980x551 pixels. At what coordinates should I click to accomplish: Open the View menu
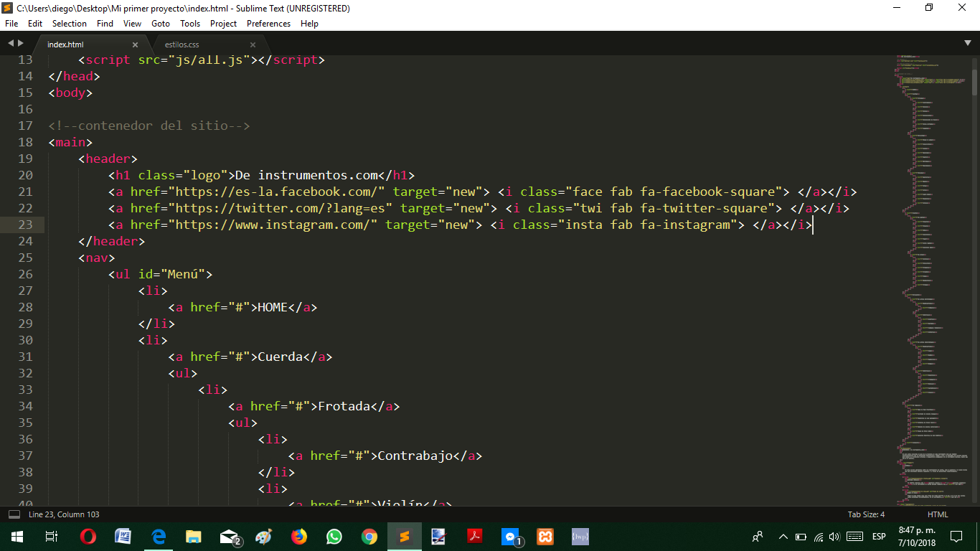pyautogui.click(x=132, y=24)
